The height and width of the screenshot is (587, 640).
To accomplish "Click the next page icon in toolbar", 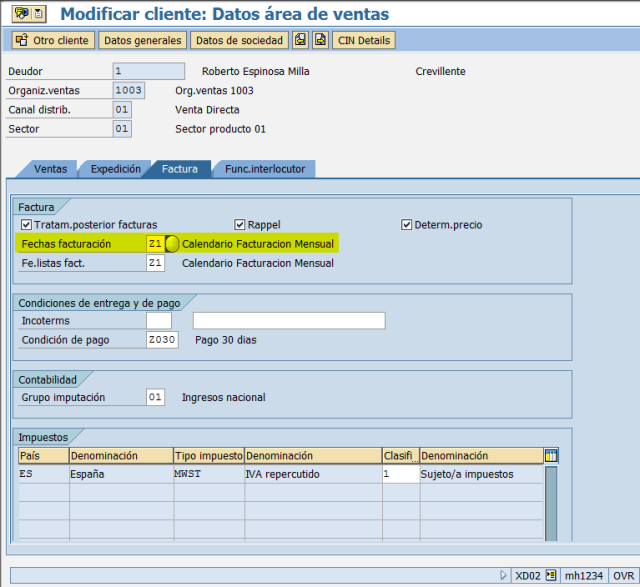I will pos(320,40).
